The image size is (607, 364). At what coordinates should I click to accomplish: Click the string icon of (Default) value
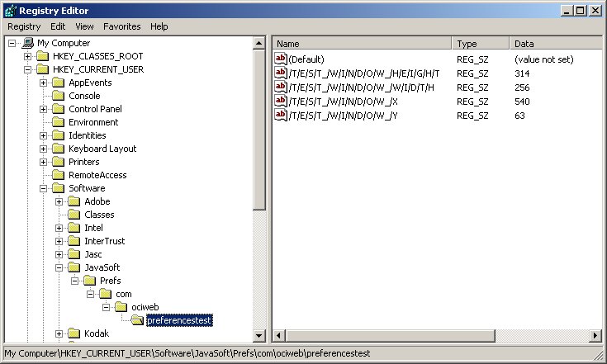click(281, 59)
